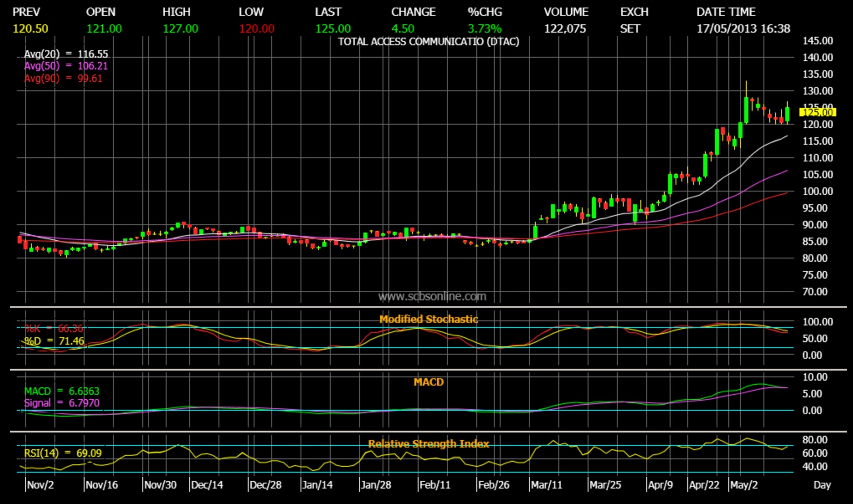This screenshot has width=853, height=504.
Task: Click the 75.00 price axis label
Action: coord(815,275)
